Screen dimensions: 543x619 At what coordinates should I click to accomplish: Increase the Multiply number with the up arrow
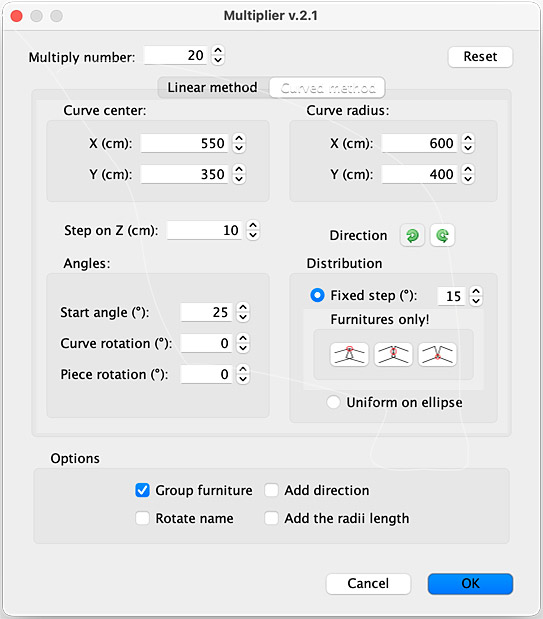pos(218,51)
